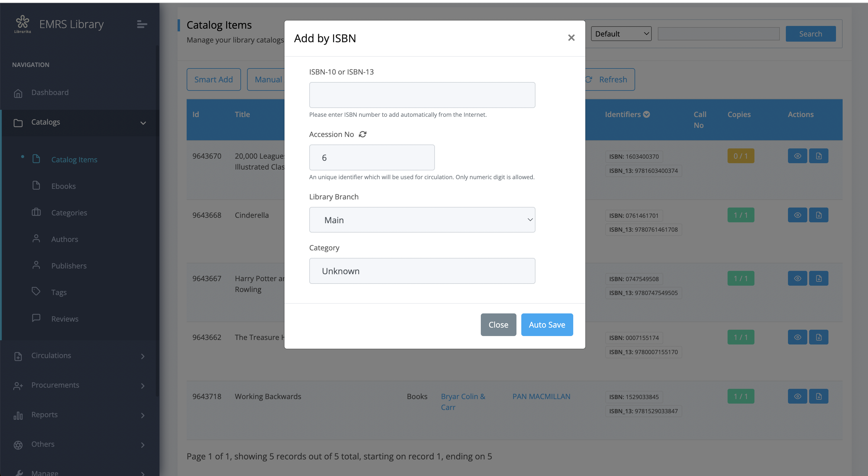
Task: Open the PAN MACMILLAN publisher link
Action: (x=541, y=396)
